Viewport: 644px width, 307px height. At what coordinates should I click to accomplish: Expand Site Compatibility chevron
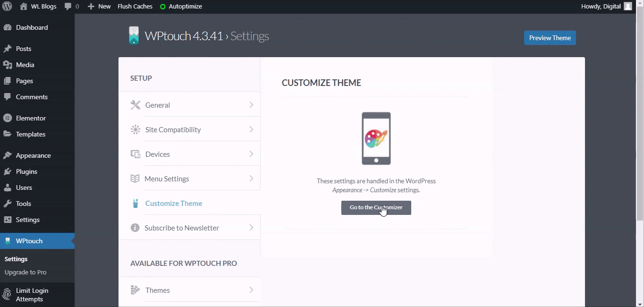coord(251,129)
